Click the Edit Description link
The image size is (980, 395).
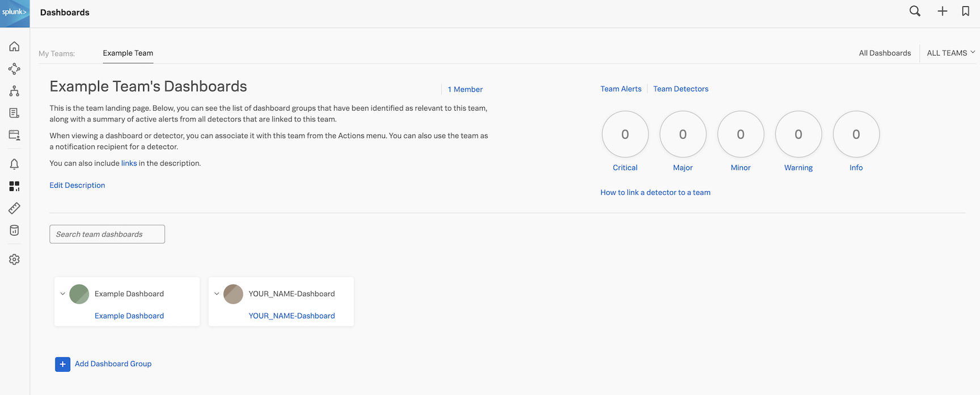tap(77, 185)
